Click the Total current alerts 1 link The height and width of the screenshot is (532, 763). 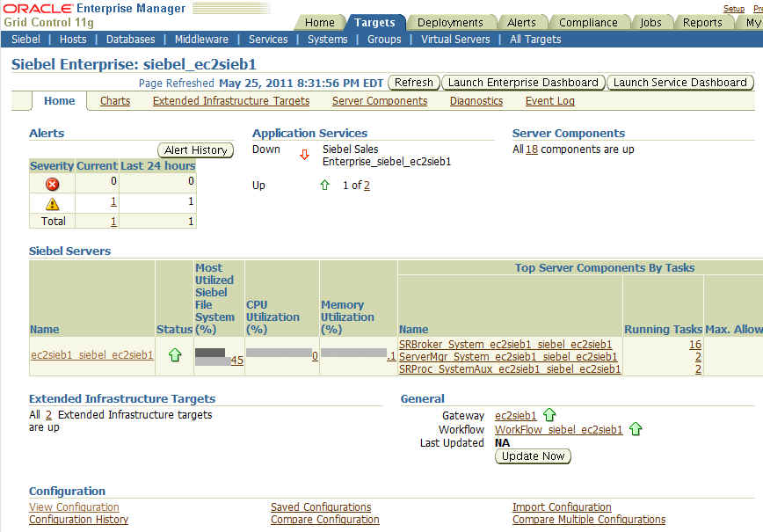[113, 222]
